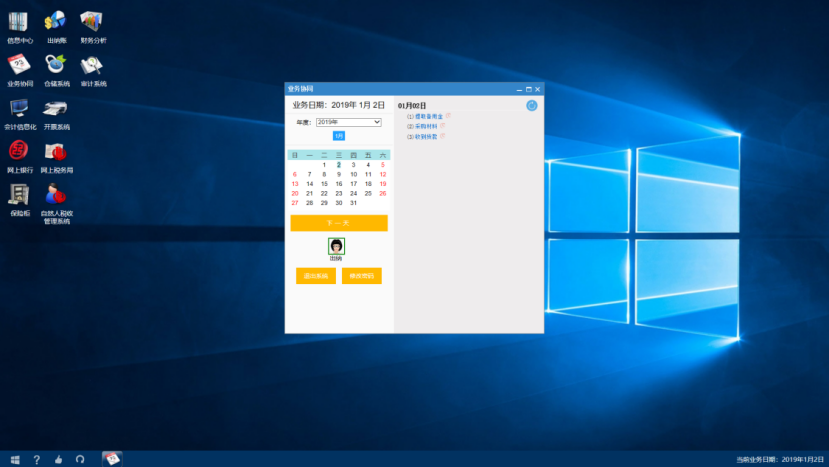Click the small icon beside 提取备用金
829x467 pixels.
[x=448, y=115]
